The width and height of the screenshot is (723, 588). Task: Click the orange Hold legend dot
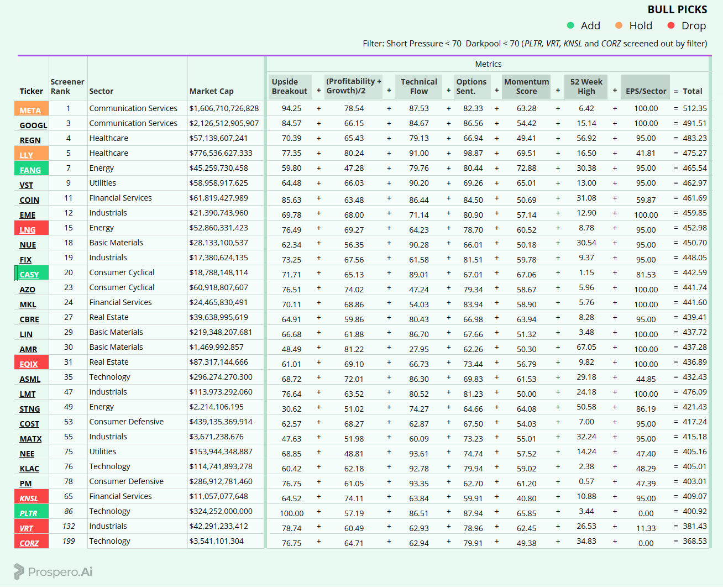click(619, 25)
